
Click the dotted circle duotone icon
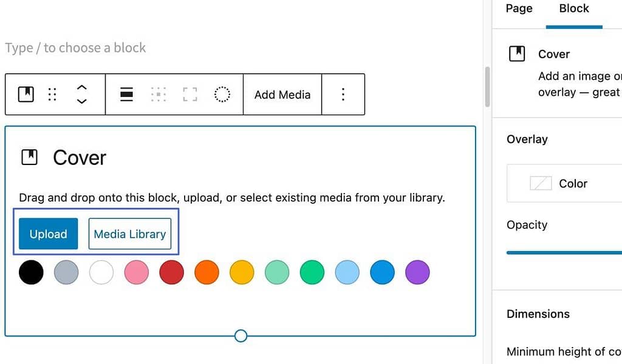coord(222,94)
